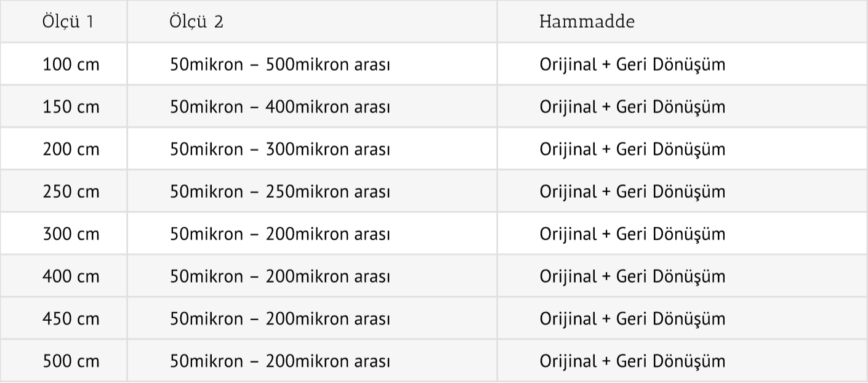Select the 500 cm cell
Viewport: 868px width, 383px height.
(71, 361)
